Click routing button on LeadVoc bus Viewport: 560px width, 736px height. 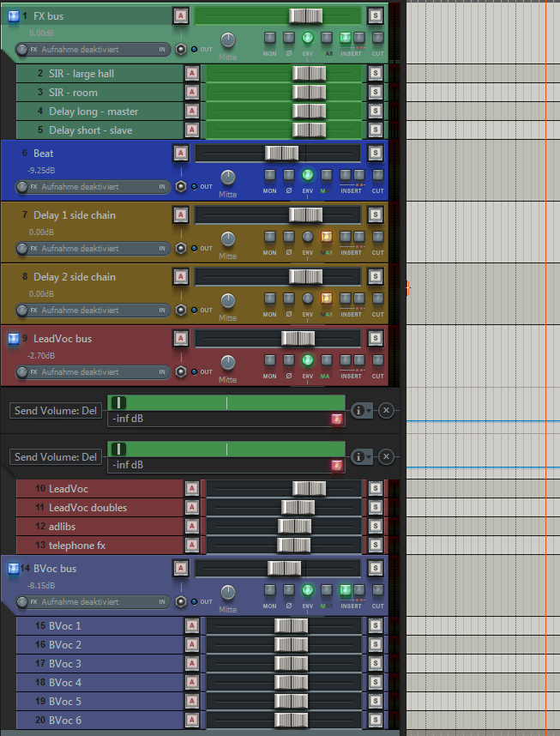click(x=181, y=371)
